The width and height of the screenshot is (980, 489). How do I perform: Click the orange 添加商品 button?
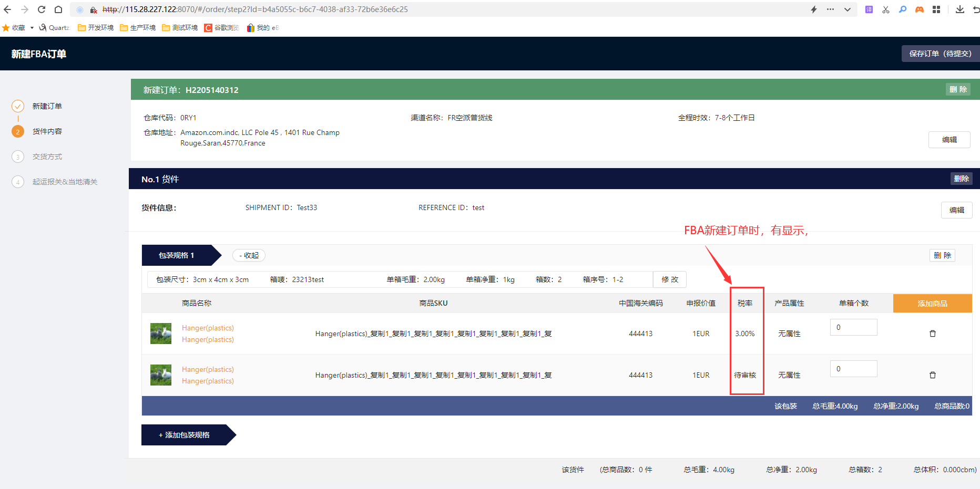tap(932, 304)
